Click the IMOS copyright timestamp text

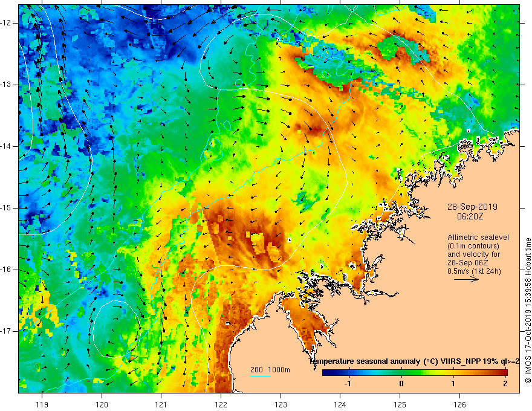528,311
